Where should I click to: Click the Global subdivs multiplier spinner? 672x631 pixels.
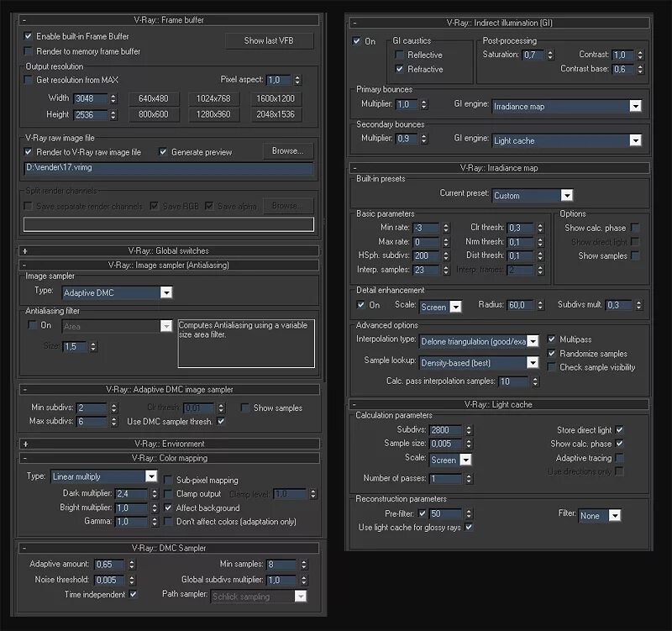pos(304,580)
